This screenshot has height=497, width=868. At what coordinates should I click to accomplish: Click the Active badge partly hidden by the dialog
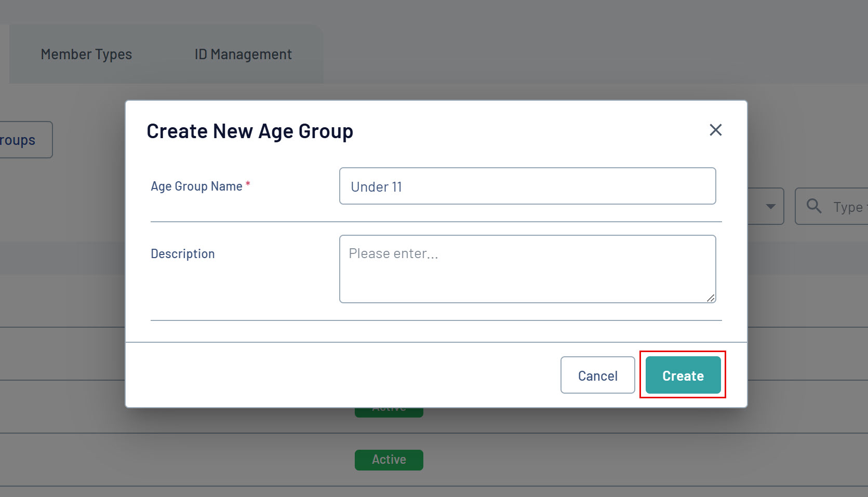click(x=389, y=412)
